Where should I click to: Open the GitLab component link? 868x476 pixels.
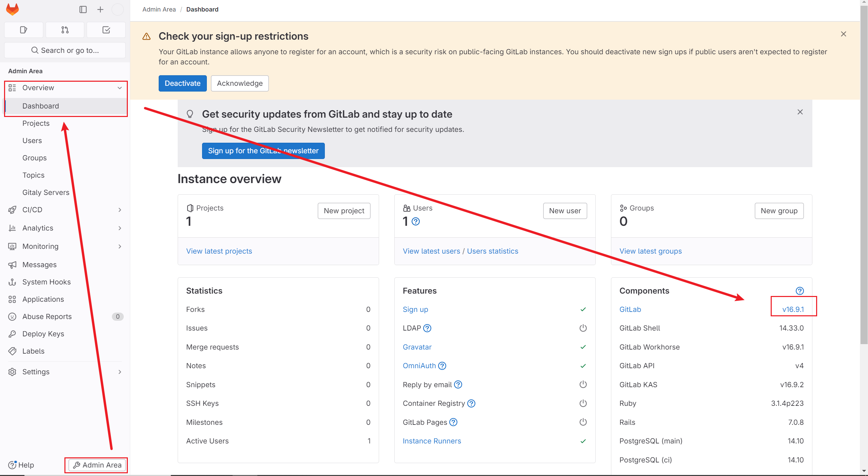coord(630,310)
